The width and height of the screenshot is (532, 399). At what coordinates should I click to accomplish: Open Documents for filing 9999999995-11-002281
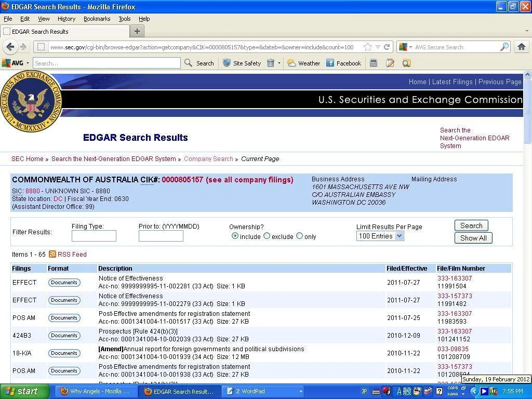click(x=64, y=283)
